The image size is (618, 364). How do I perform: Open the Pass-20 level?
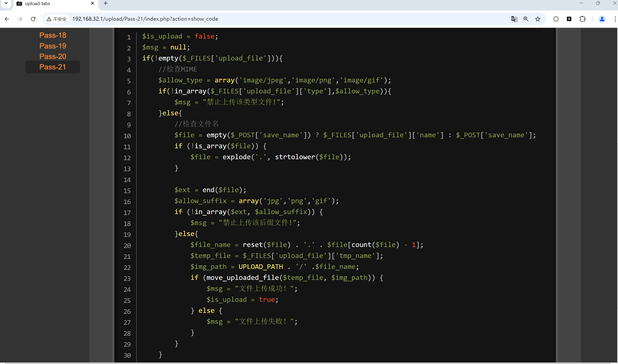click(53, 56)
